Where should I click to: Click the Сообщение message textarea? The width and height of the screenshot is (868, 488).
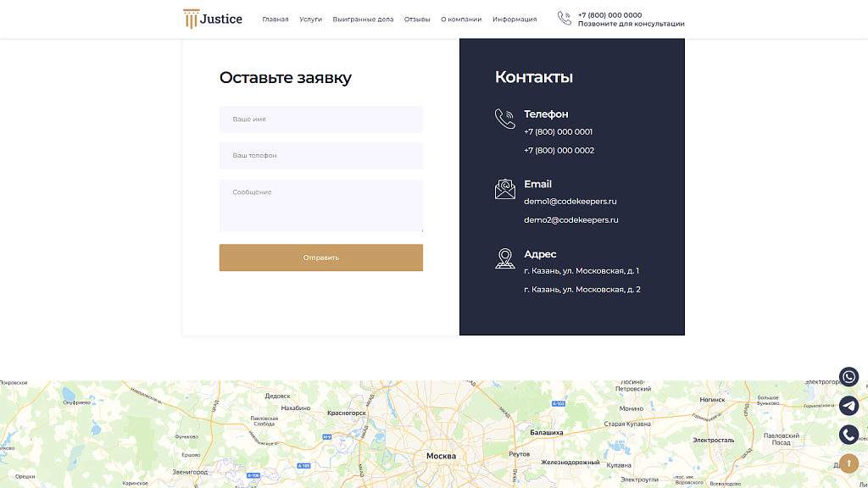pos(321,205)
